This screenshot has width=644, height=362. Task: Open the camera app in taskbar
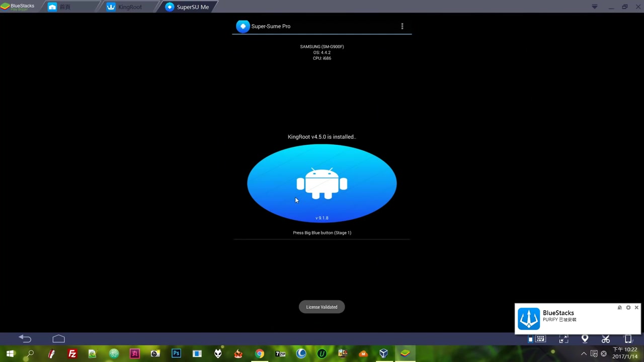(155, 354)
